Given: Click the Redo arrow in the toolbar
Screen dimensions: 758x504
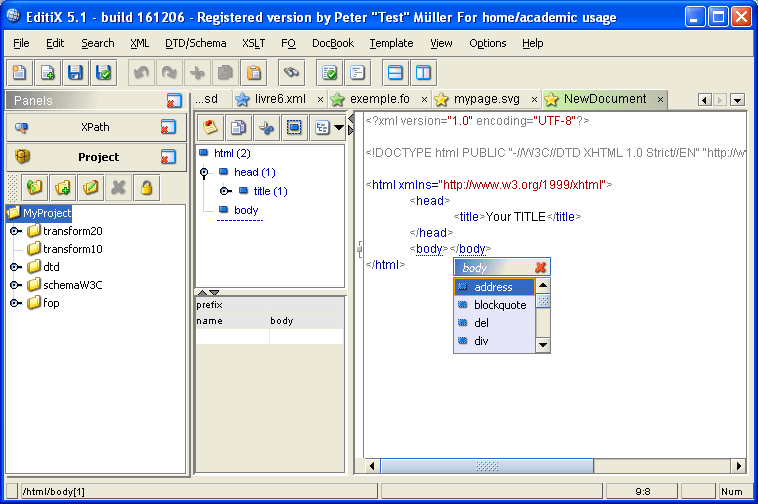Looking at the screenshot, I should [x=169, y=73].
